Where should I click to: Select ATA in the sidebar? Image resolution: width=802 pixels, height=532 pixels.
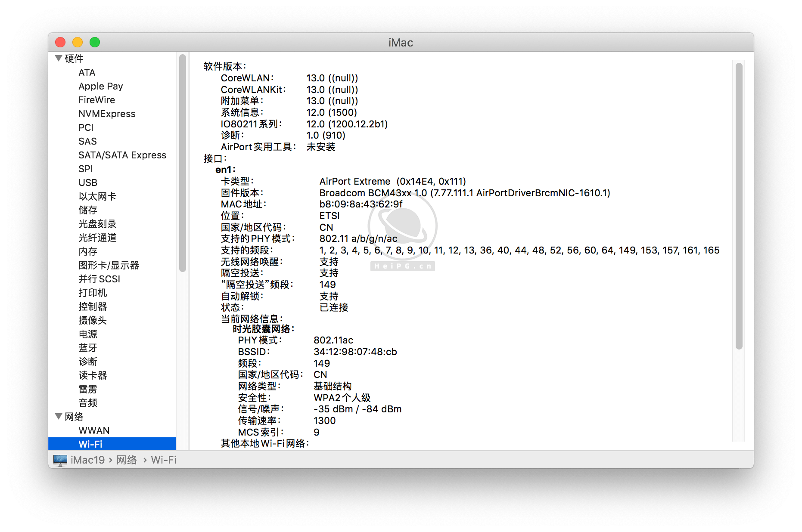point(87,72)
